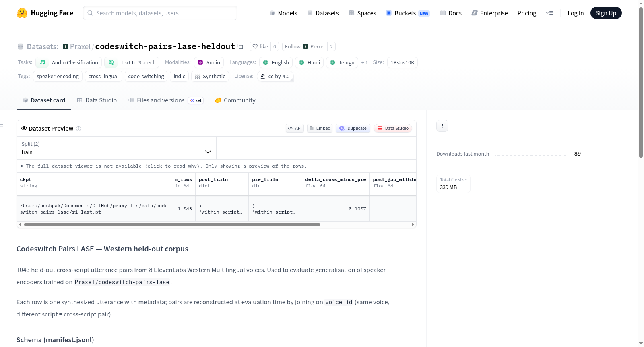Open the Split train dropdown
Image resolution: width=644 pixels, height=347 pixels.
click(x=116, y=148)
